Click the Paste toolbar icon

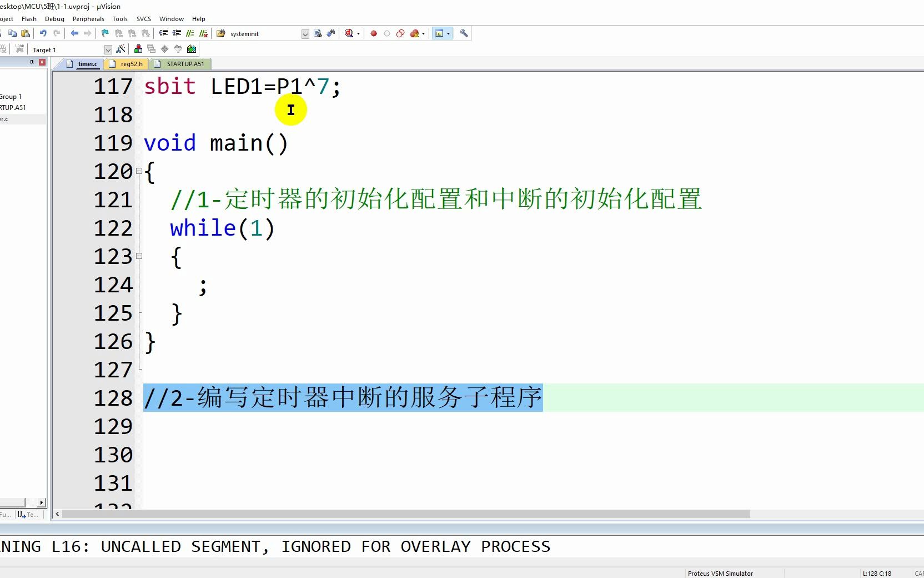[x=26, y=33]
